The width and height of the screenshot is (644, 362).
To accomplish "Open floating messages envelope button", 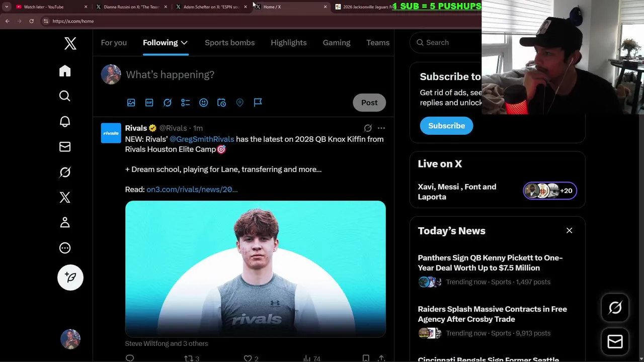I will 615,342.
